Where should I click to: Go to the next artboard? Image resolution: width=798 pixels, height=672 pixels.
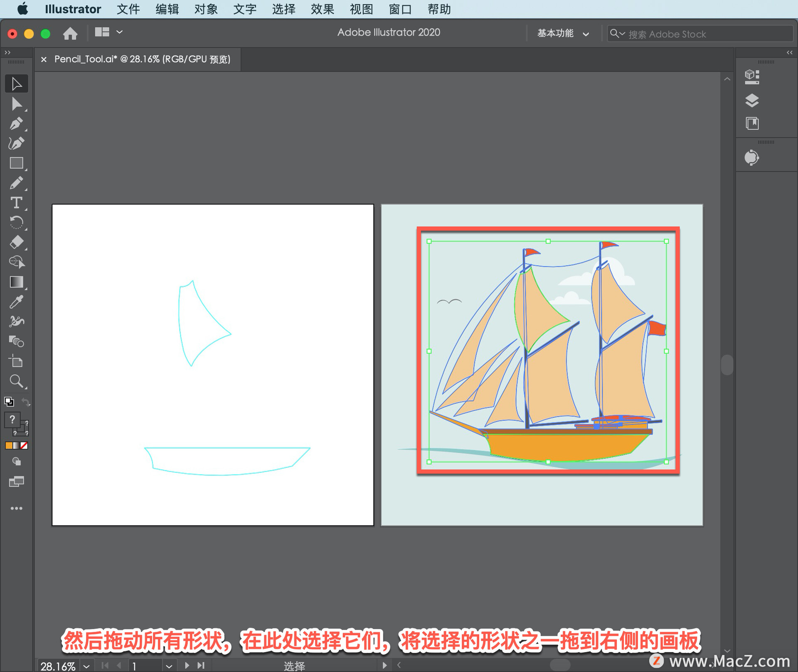(x=187, y=665)
